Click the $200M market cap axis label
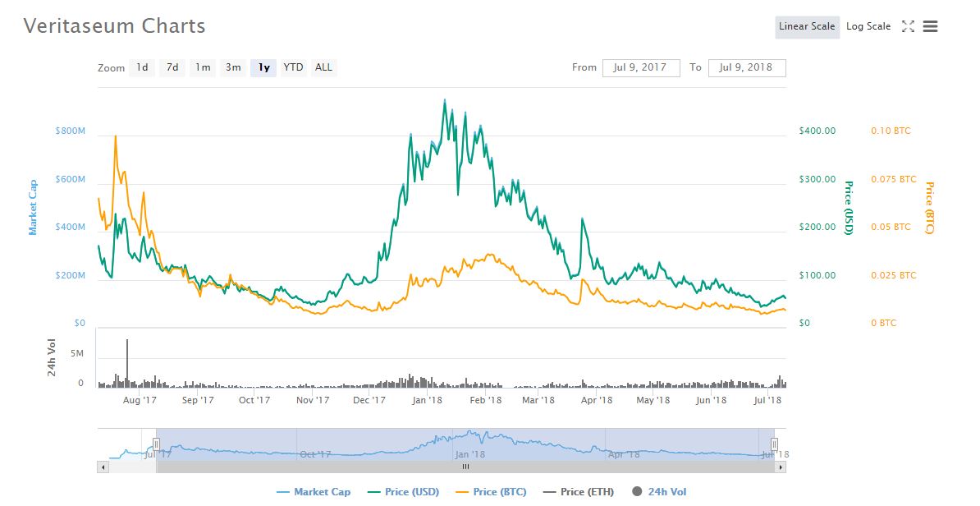 [x=70, y=275]
